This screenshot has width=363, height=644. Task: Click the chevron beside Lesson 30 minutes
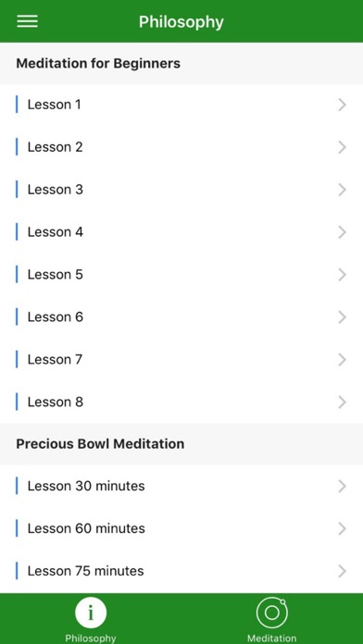(342, 487)
